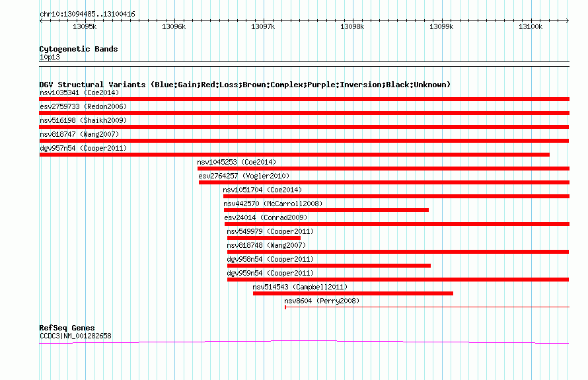Click the nsv1035341 (Coe2014) variant label
The height and width of the screenshot is (380, 588).
pos(79,93)
